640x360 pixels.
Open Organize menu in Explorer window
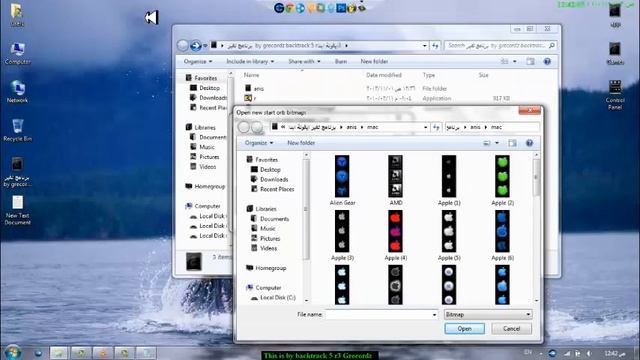point(198,62)
